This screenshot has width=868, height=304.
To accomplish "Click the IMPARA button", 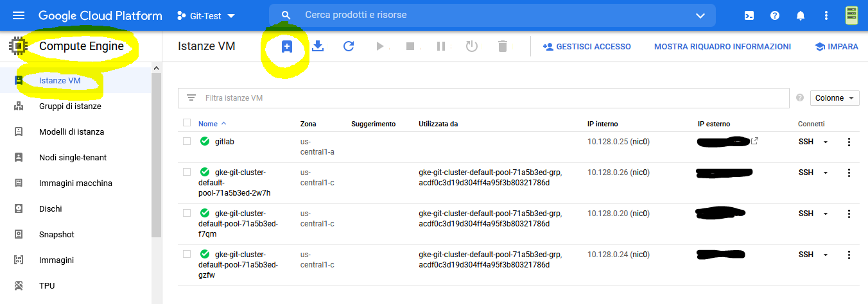I will (837, 47).
